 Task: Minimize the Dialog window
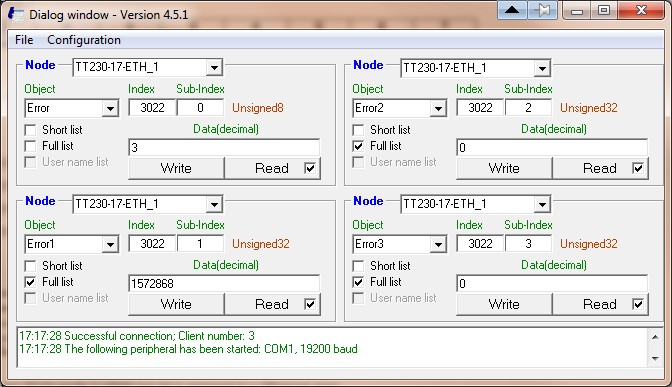(x=576, y=10)
